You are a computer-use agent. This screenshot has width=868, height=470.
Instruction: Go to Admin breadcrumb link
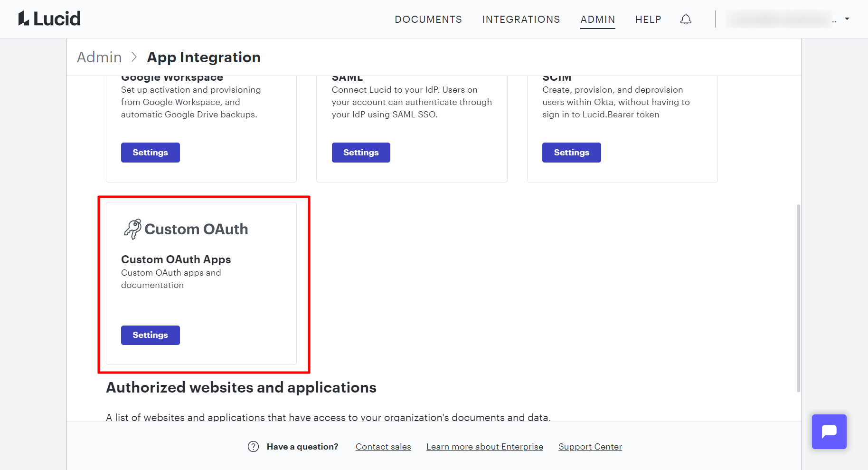click(99, 57)
